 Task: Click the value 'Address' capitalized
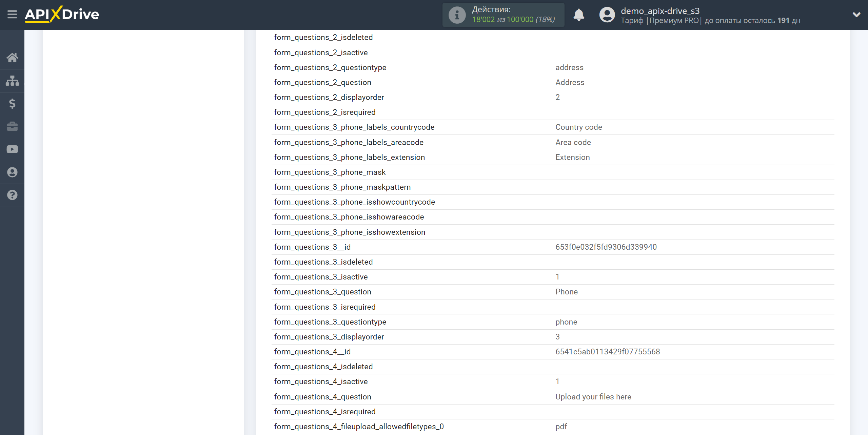(570, 82)
